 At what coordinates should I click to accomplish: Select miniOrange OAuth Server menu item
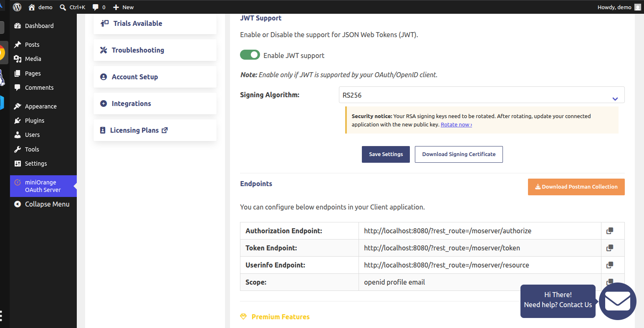tap(43, 186)
